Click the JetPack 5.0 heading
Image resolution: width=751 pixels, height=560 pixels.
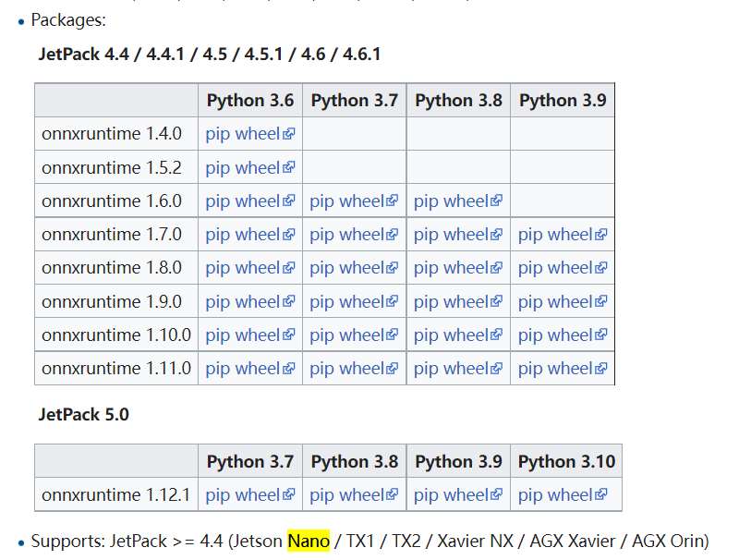[x=84, y=415]
